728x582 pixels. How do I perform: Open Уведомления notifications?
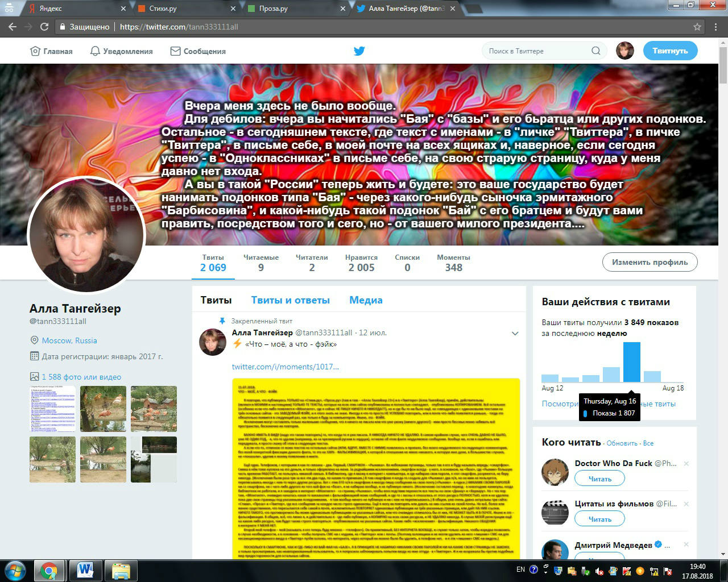pyautogui.click(x=122, y=51)
